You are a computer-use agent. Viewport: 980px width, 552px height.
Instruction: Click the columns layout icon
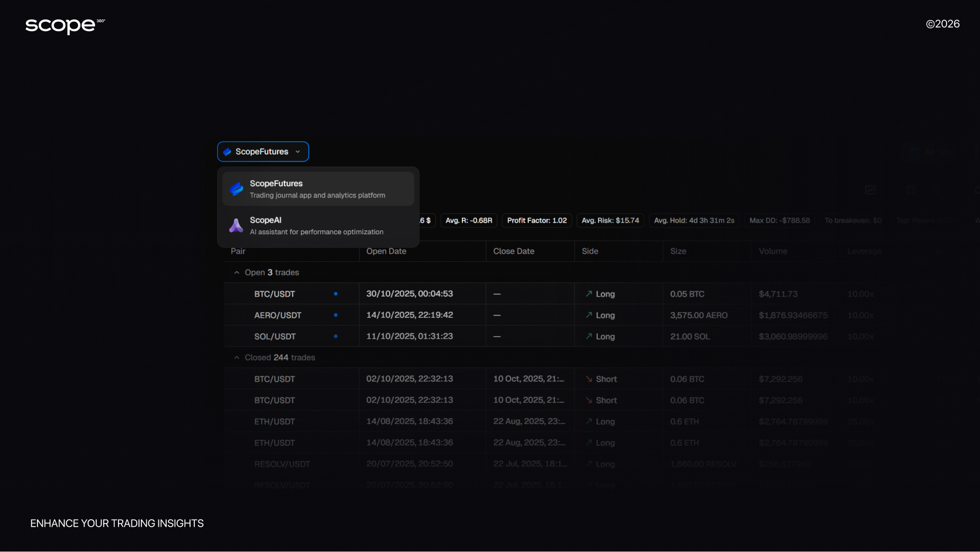tap(911, 190)
